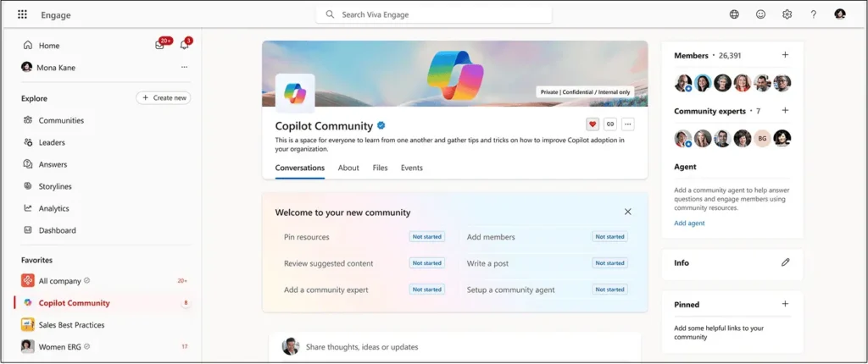Screen dimensions: 868x364
Task: Add members with plus icon
Action: coord(785,55)
